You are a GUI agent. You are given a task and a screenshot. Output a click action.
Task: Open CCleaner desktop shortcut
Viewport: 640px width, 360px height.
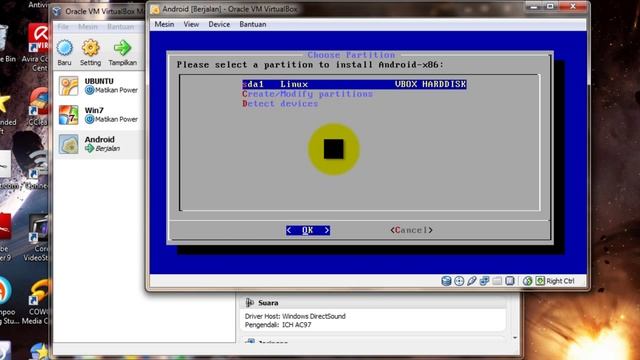pyautogui.click(x=39, y=107)
